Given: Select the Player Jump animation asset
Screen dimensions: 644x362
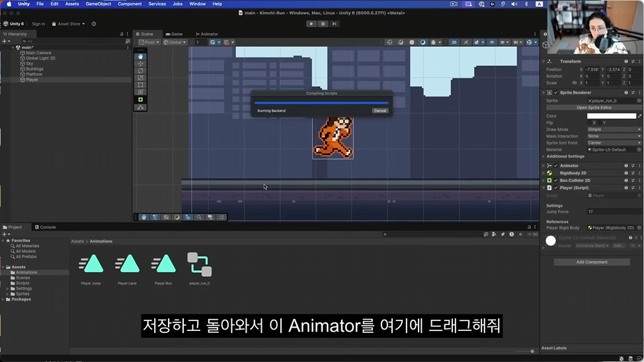Looking at the screenshot, I should pos(91,269).
